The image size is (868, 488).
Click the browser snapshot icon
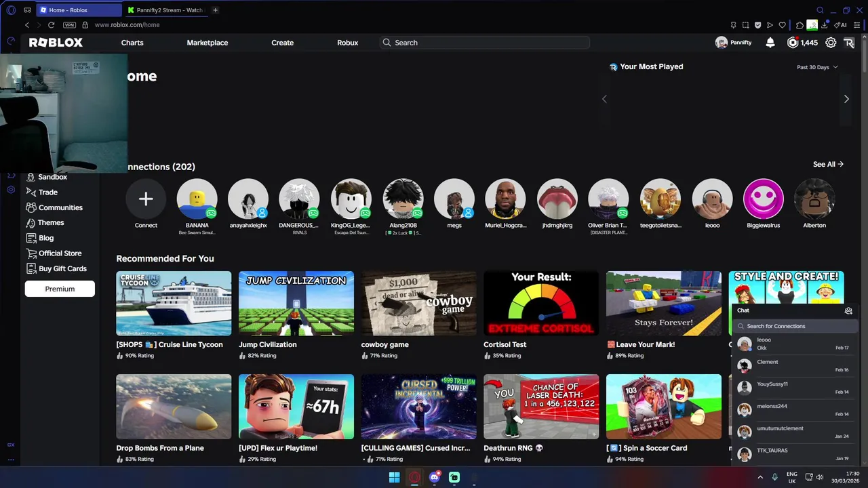coord(745,25)
